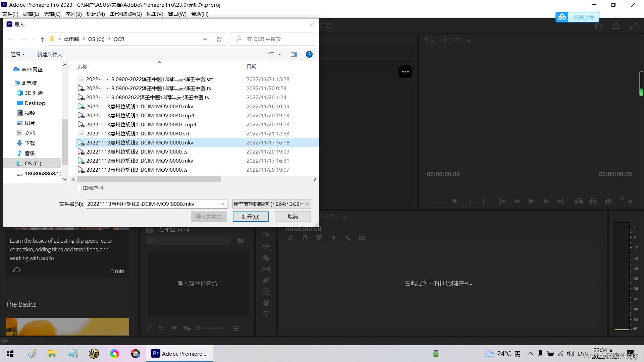
Task: Click Go to In point icon
Action: 502,201
